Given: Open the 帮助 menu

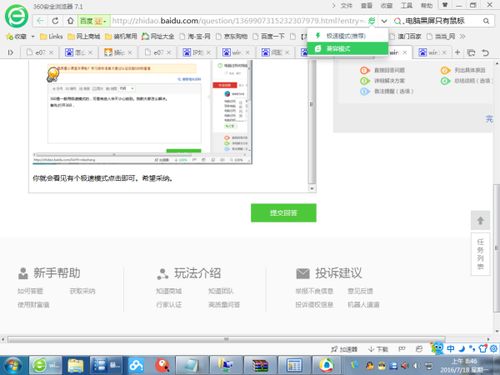Looking at the screenshot, I should (426, 6).
